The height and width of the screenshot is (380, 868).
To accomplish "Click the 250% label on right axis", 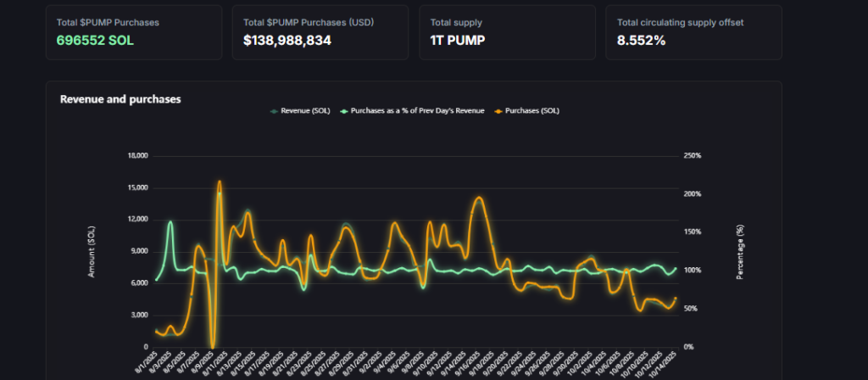I will click(693, 156).
